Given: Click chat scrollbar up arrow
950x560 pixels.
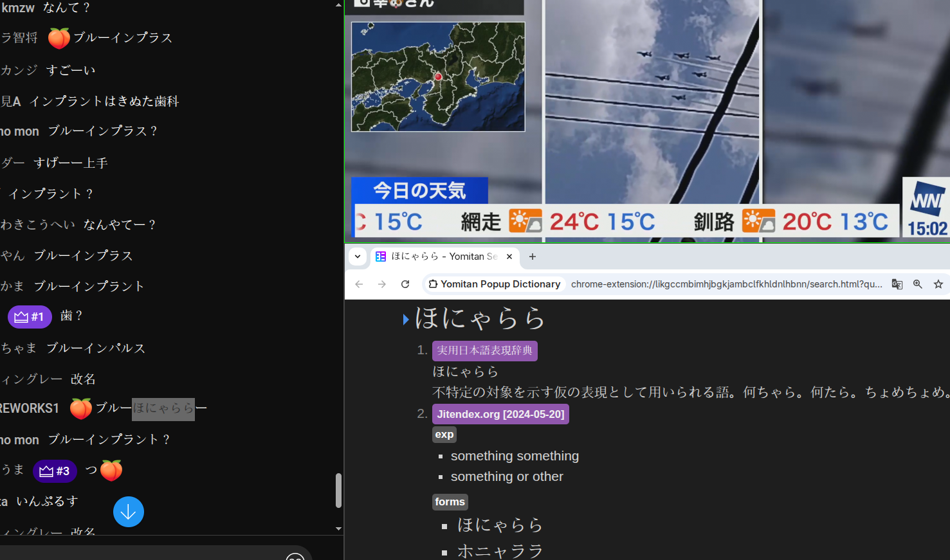Looking at the screenshot, I should (x=338, y=5).
